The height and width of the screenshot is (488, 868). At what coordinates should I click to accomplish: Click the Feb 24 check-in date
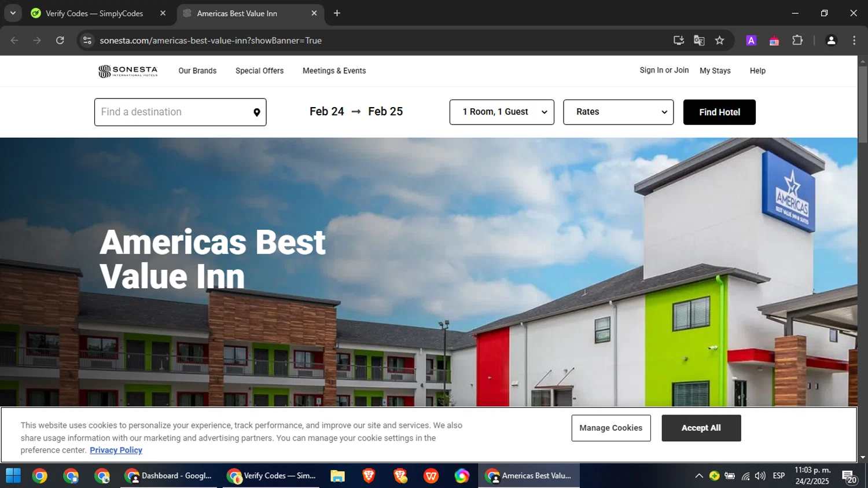pos(326,112)
